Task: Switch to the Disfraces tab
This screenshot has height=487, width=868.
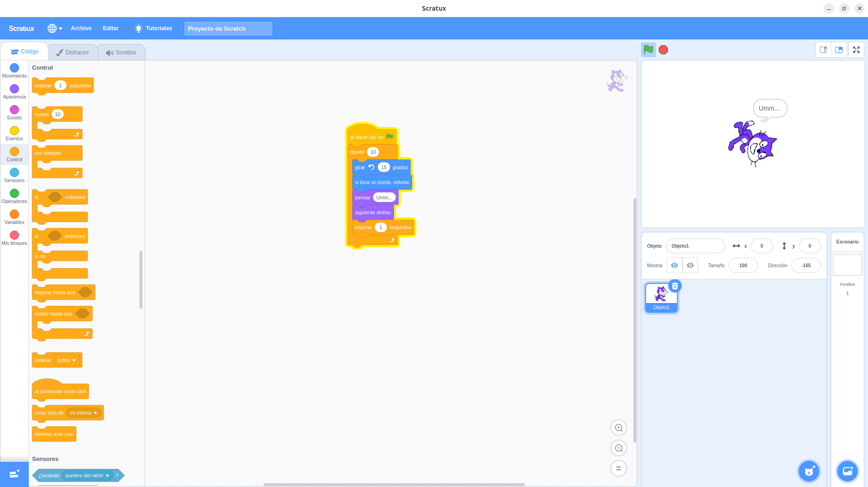Action: coord(73,53)
